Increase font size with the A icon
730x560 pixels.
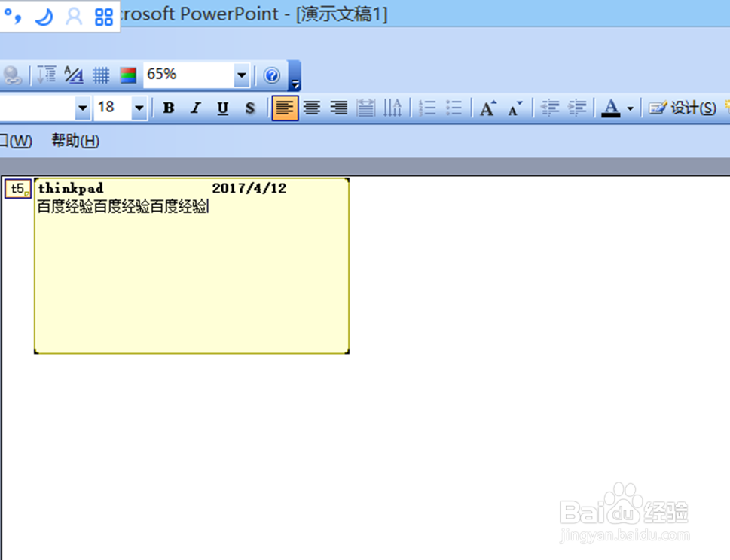coord(487,108)
